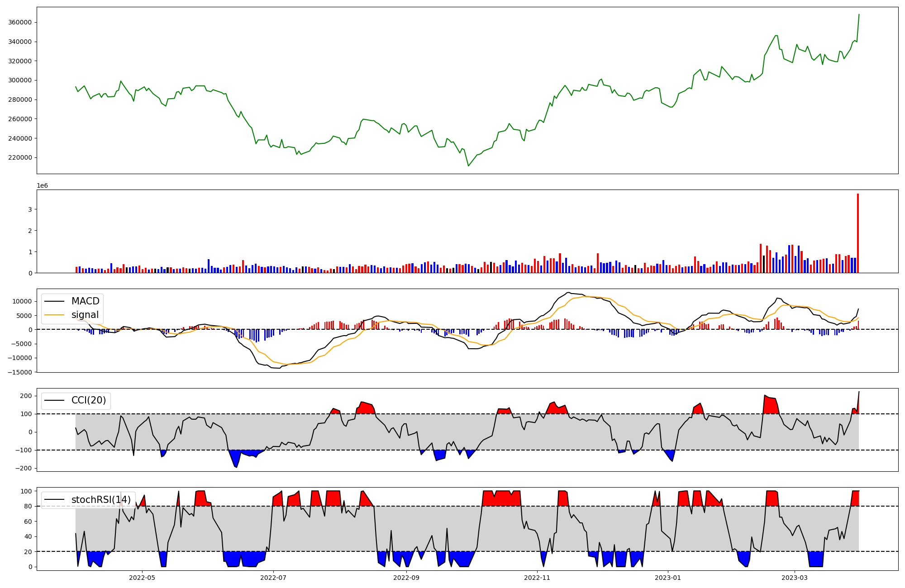Viewport: 905px width, 588px height.
Task: Click the black MACD line swatch in the legend
Action: (55, 301)
